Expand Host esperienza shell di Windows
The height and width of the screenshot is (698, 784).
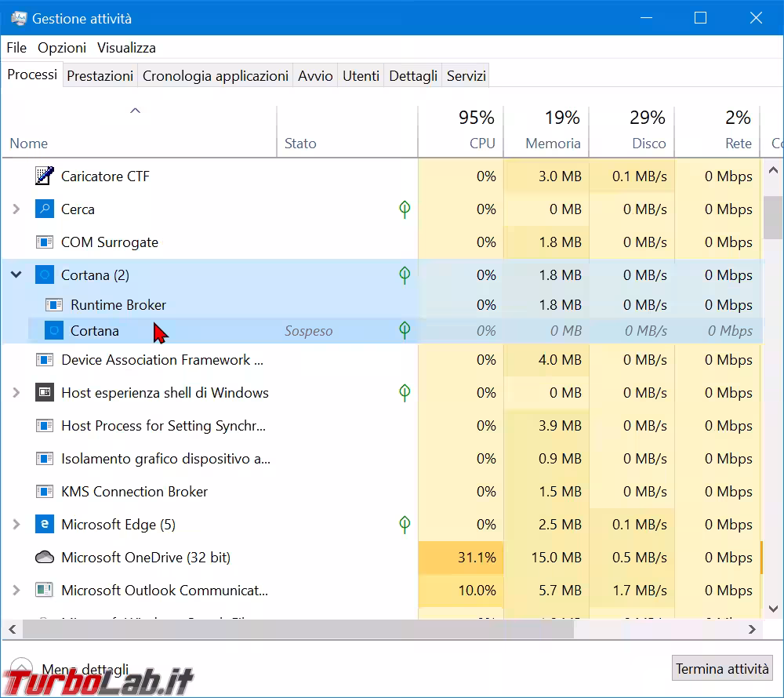pos(16,393)
